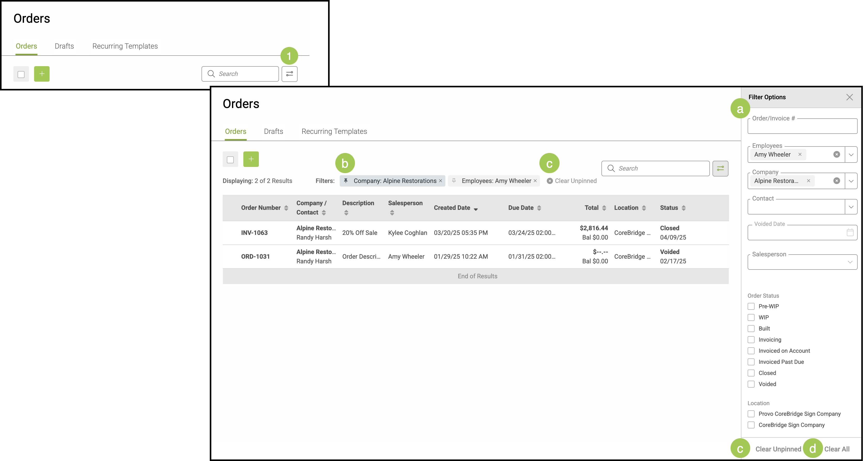Open the Voided Date calendar picker
The height and width of the screenshot is (461, 868).
click(x=850, y=232)
